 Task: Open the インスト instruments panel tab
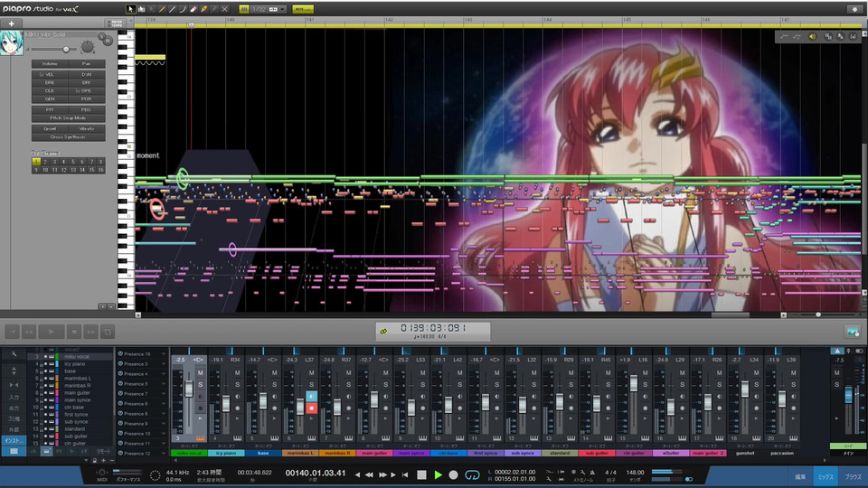coord(14,441)
